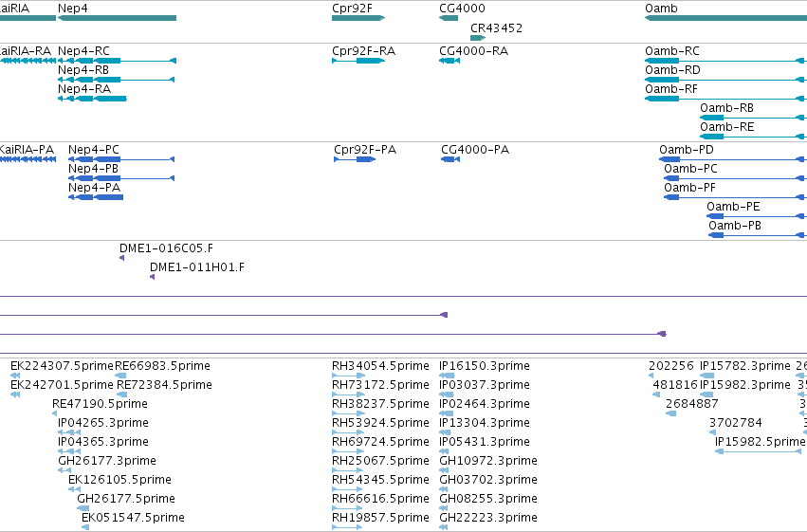Click the DME1-011H01.F marker
The height and width of the screenshot is (532, 807).
click(153, 277)
